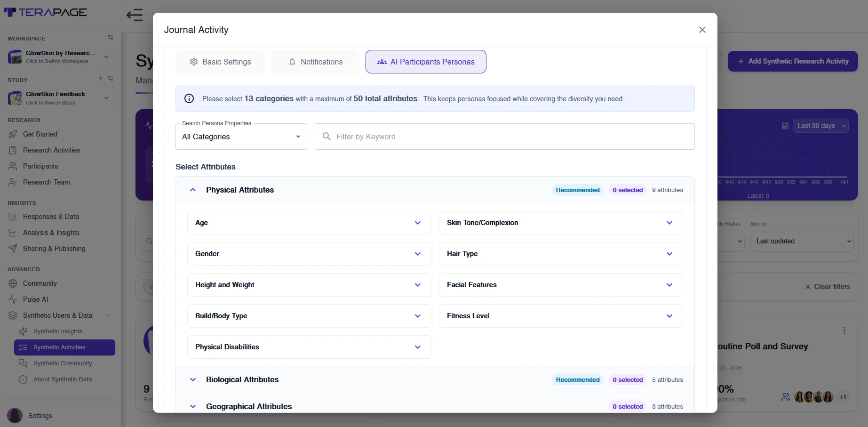
Task: Click the sidebar collapse menu icon
Action: [x=135, y=15]
